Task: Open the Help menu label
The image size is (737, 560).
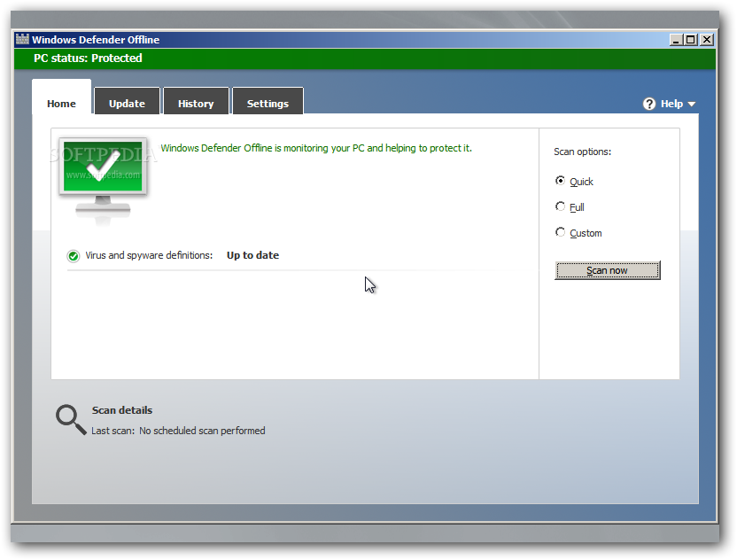Action: (x=671, y=104)
